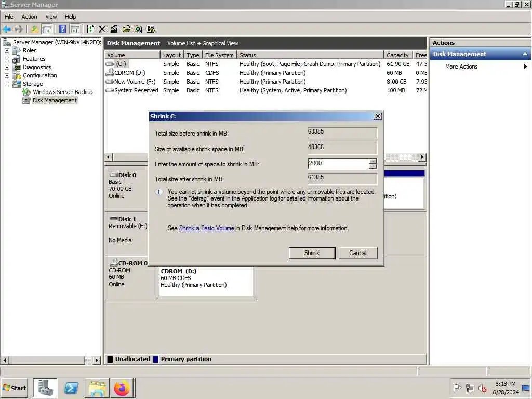
Task: Cancel the Shrink C: dialog
Action: (357, 253)
